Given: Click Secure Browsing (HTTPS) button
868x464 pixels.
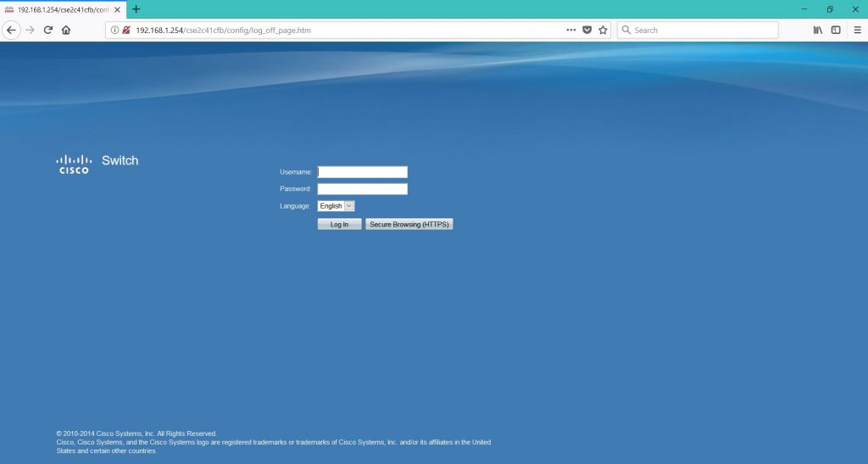Looking at the screenshot, I should pos(409,224).
